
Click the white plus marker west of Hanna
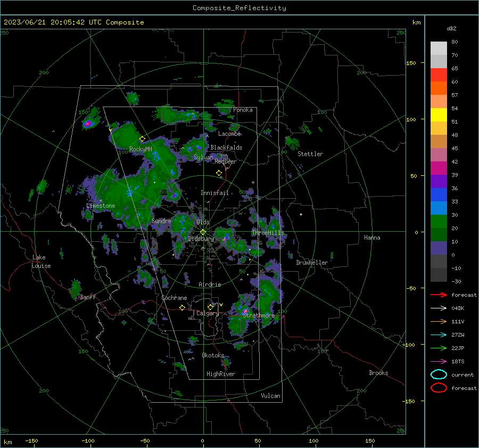[301, 215]
